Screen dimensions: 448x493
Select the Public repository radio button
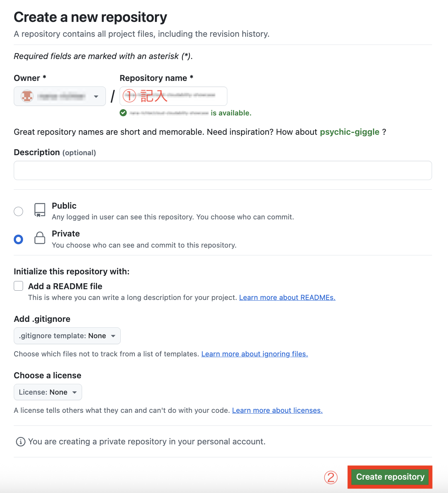pyautogui.click(x=18, y=211)
